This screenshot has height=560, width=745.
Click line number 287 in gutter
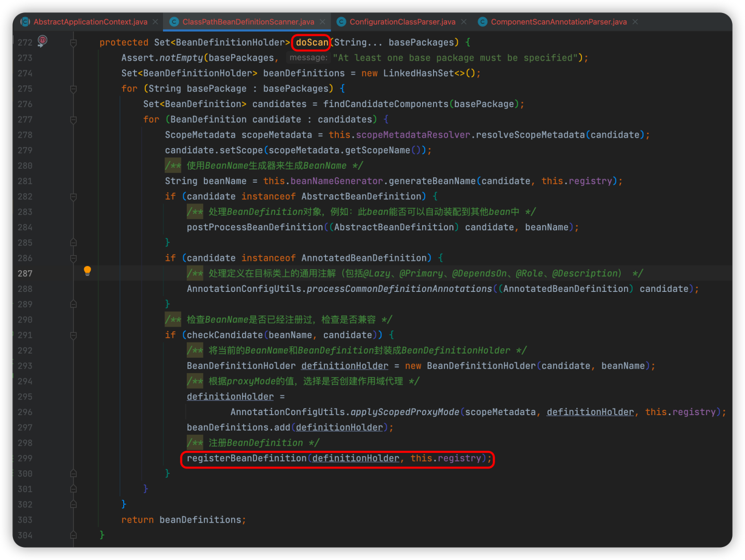25,273
